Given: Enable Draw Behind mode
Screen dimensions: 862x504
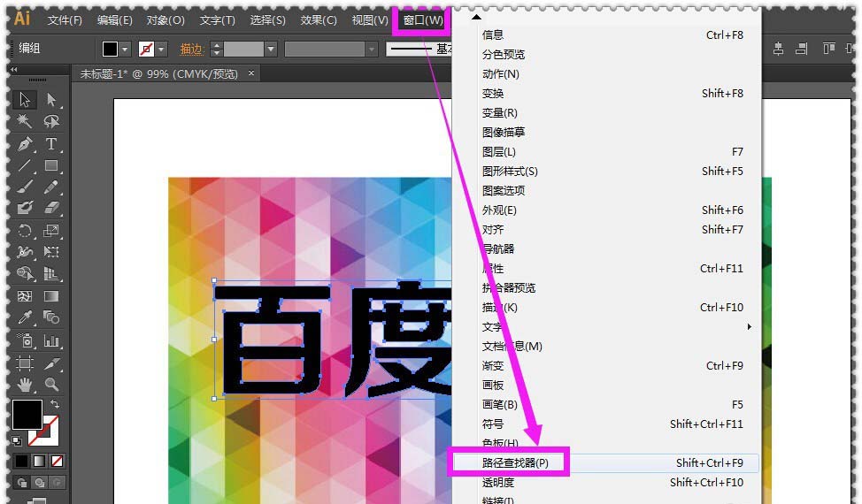Looking at the screenshot, I should pyautogui.click(x=40, y=483).
